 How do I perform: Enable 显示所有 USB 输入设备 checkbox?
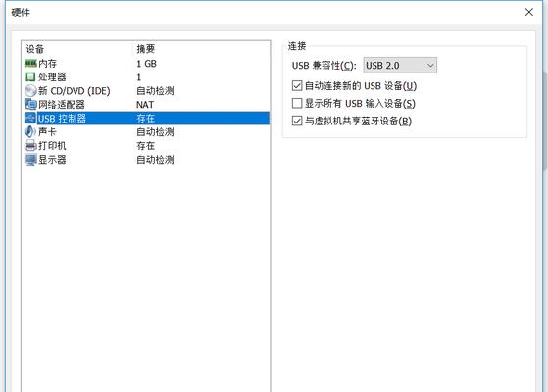pos(297,104)
